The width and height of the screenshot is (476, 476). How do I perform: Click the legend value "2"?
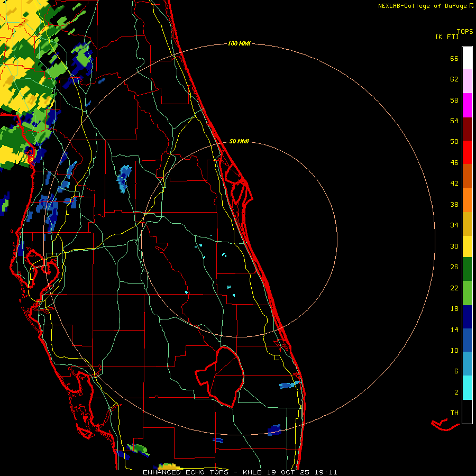tap(456, 392)
